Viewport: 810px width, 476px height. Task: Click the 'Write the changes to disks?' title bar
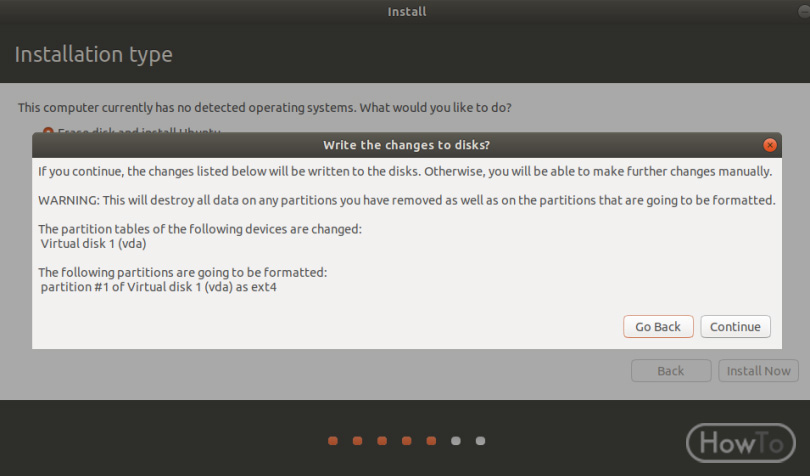coord(407,145)
